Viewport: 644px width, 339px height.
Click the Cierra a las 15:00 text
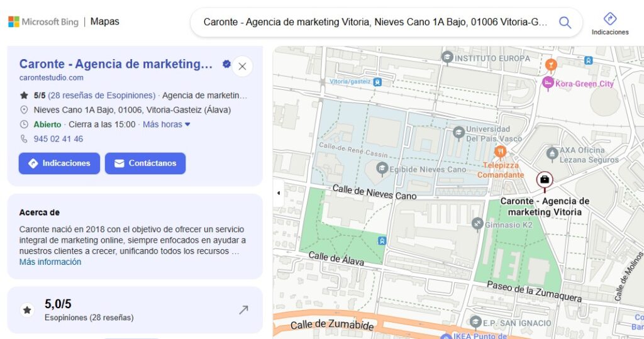coord(102,124)
